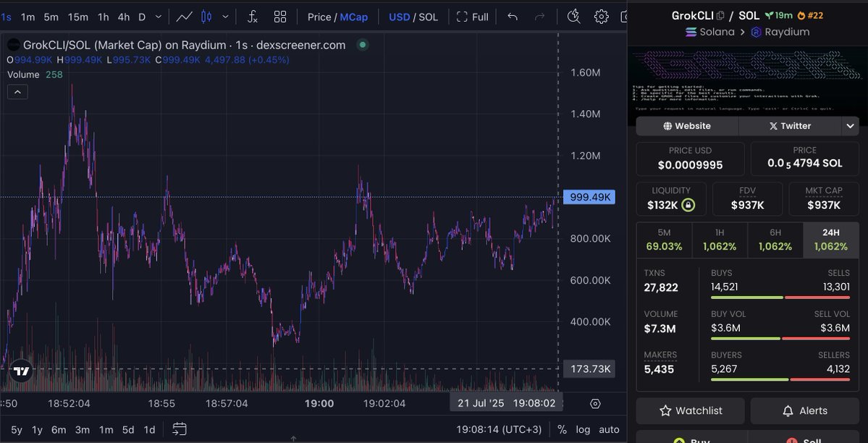
Task: Open the time axis settings icon
Action: pyautogui.click(x=595, y=404)
